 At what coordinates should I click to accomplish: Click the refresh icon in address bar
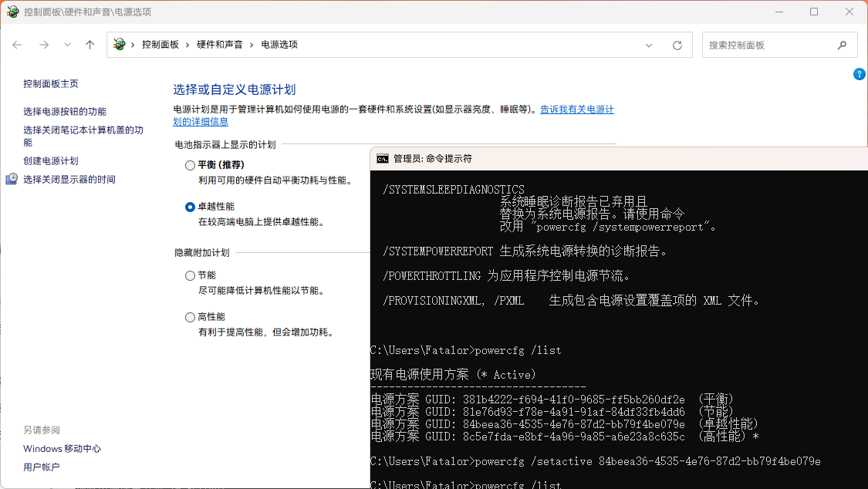tap(678, 45)
